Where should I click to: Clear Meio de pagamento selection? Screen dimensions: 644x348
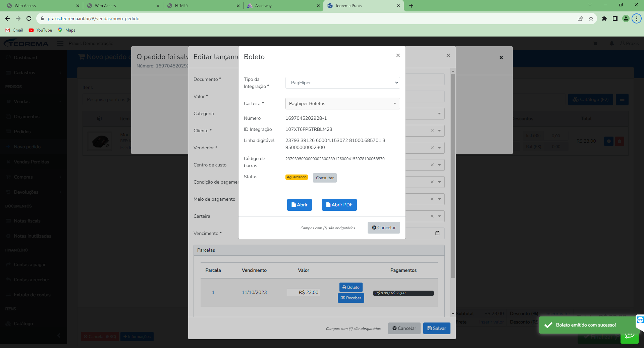432,199
